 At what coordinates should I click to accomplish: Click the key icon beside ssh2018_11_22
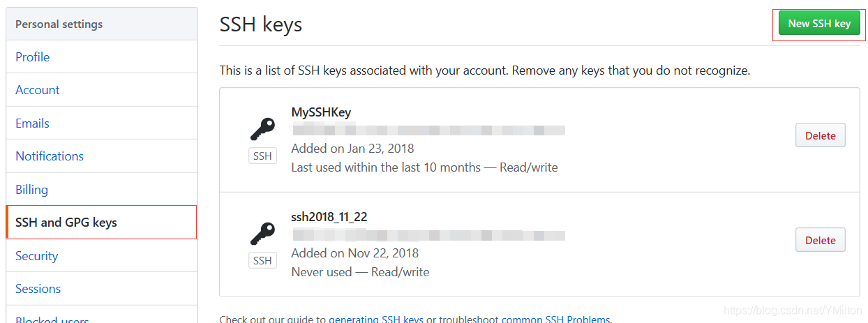[x=262, y=234]
